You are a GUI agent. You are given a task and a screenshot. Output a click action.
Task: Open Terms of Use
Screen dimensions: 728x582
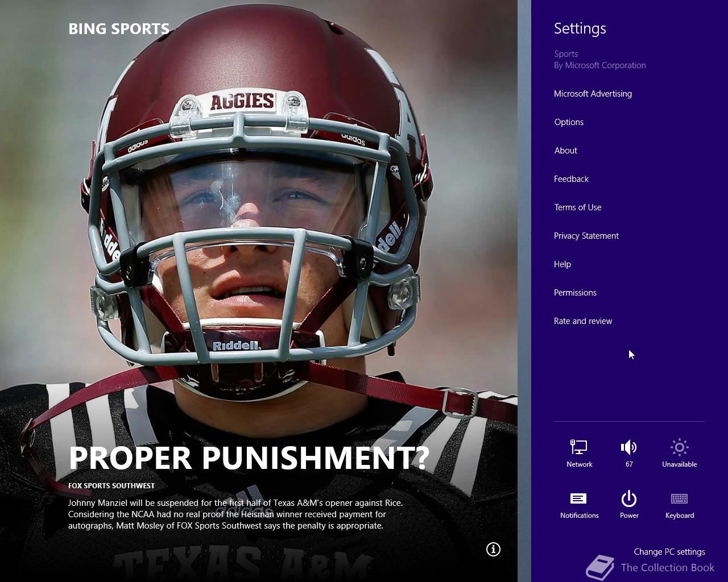(577, 207)
